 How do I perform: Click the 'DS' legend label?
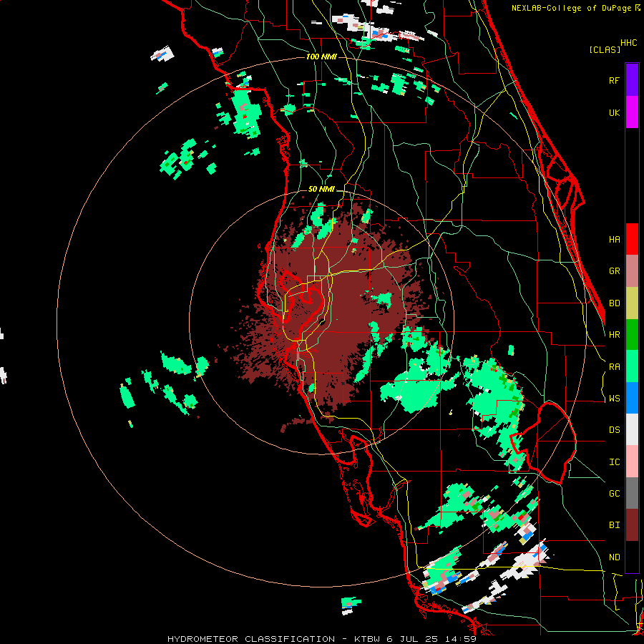point(615,430)
